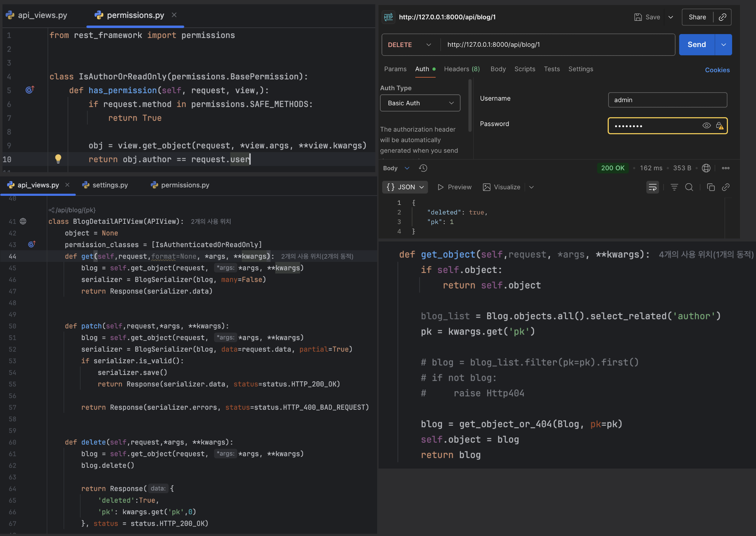Viewport: 756px width, 536px height.
Task: Expand the Basic Auth type dropdown
Action: [x=420, y=103]
